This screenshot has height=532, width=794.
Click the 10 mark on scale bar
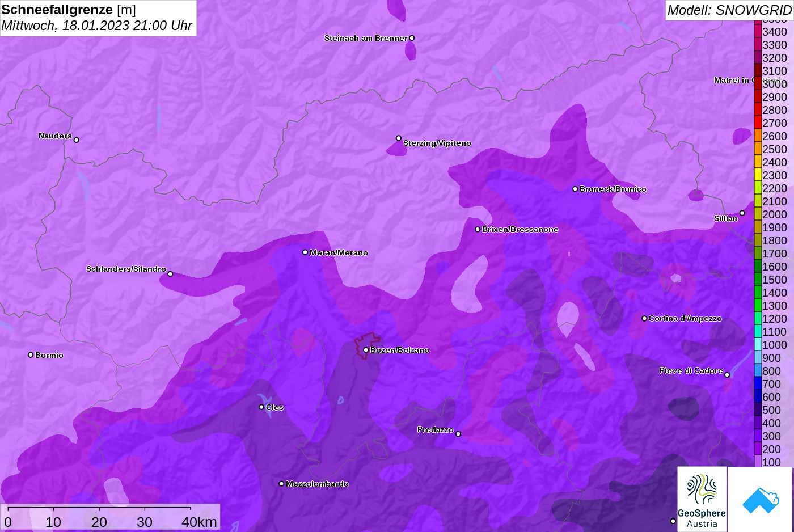click(53, 522)
